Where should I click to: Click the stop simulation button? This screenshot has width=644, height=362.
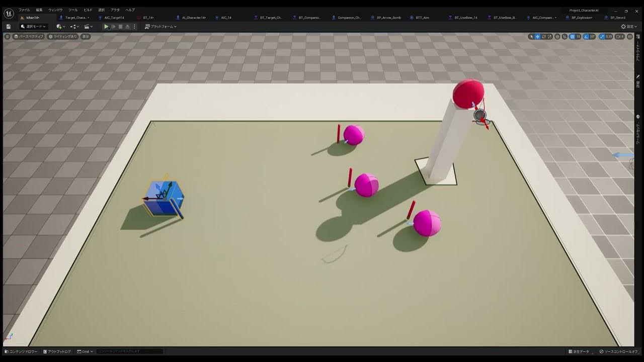120,27
